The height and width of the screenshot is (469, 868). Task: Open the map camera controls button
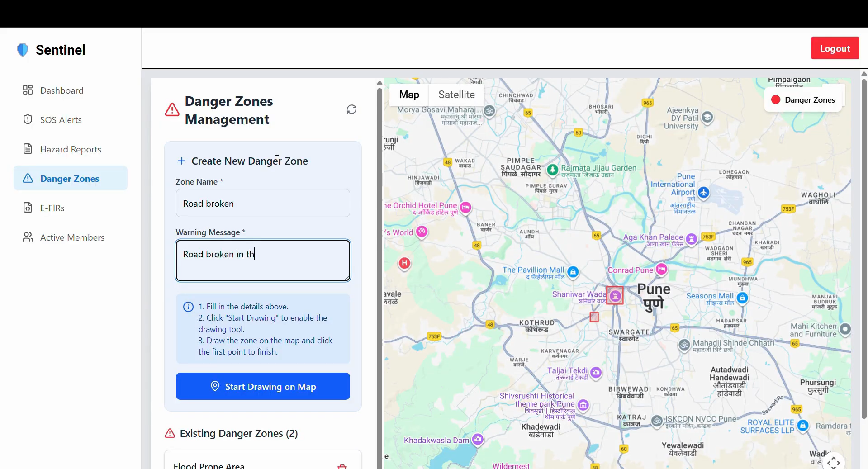point(833,462)
